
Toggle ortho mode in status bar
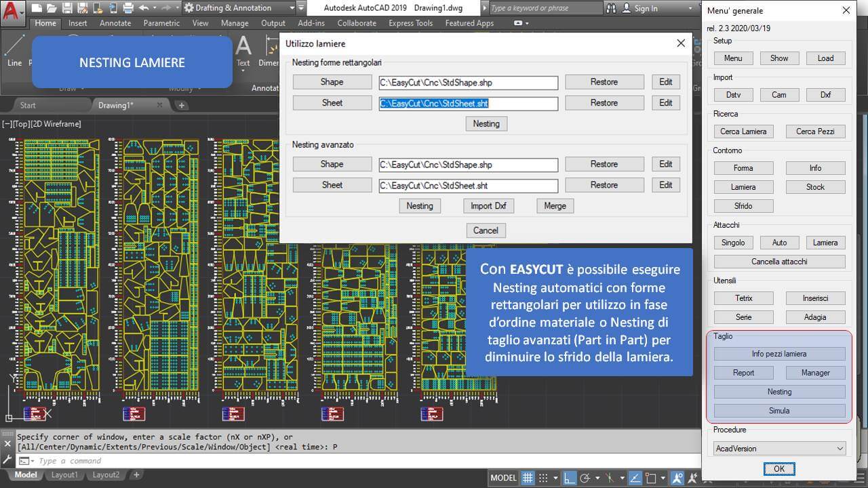coord(570,478)
